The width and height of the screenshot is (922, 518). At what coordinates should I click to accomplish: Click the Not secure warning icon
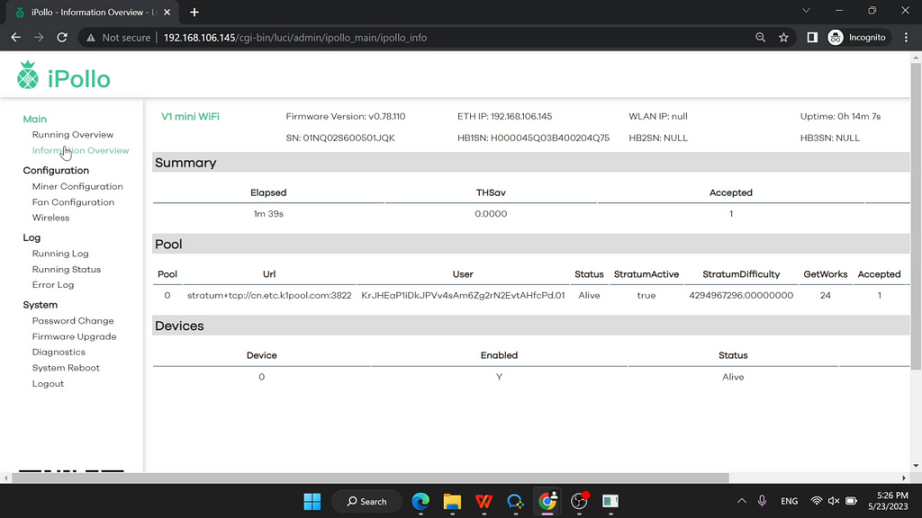[x=91, y=38]
